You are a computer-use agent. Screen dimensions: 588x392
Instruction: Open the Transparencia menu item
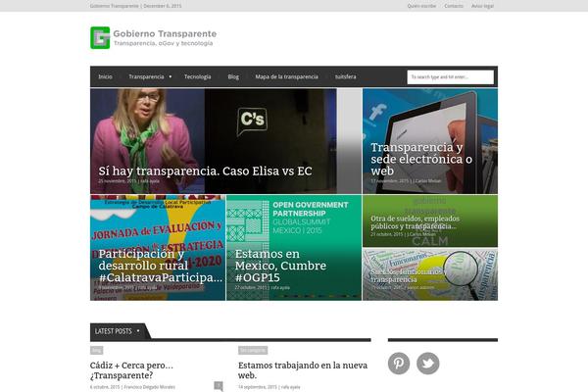click(x=146, y=76)
